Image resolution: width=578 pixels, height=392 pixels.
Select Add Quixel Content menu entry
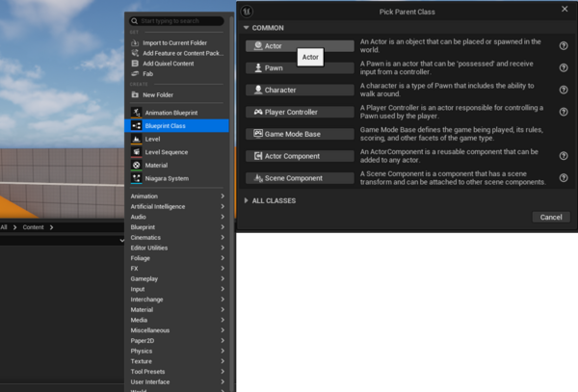click(x=177, y=64)
